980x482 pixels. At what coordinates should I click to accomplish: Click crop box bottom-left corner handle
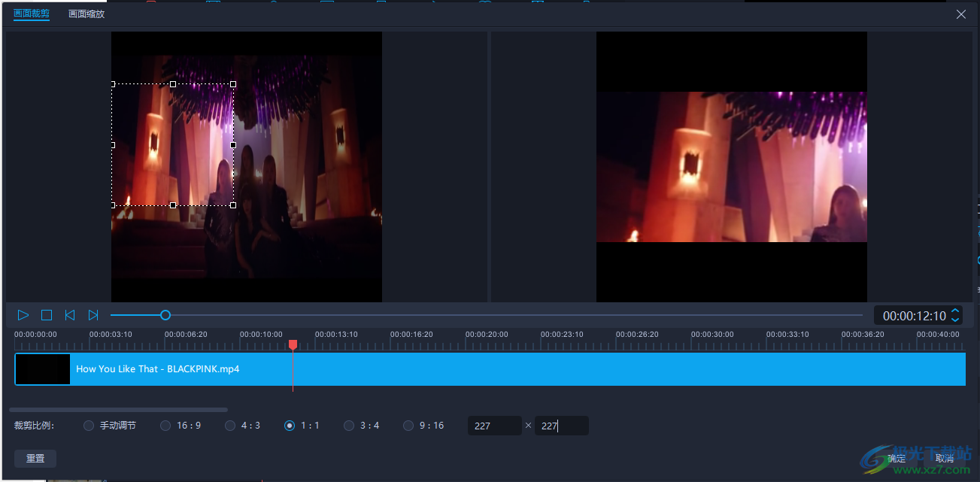(x=113, y=205)
